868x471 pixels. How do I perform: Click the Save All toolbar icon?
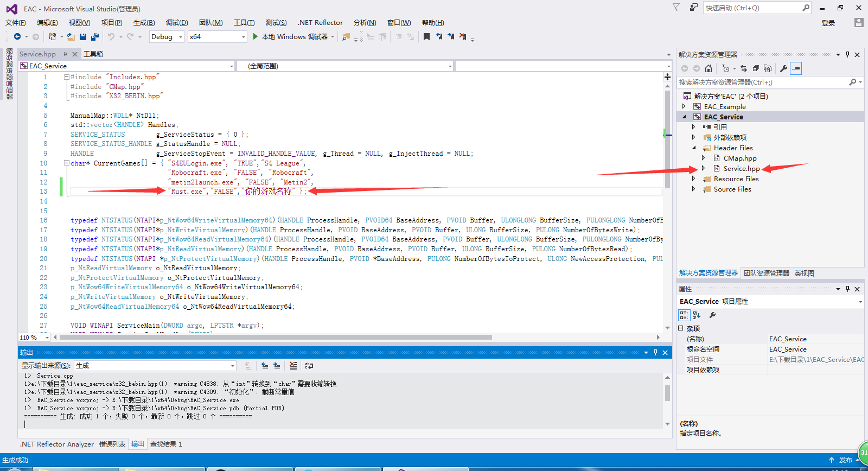(95, 37)
